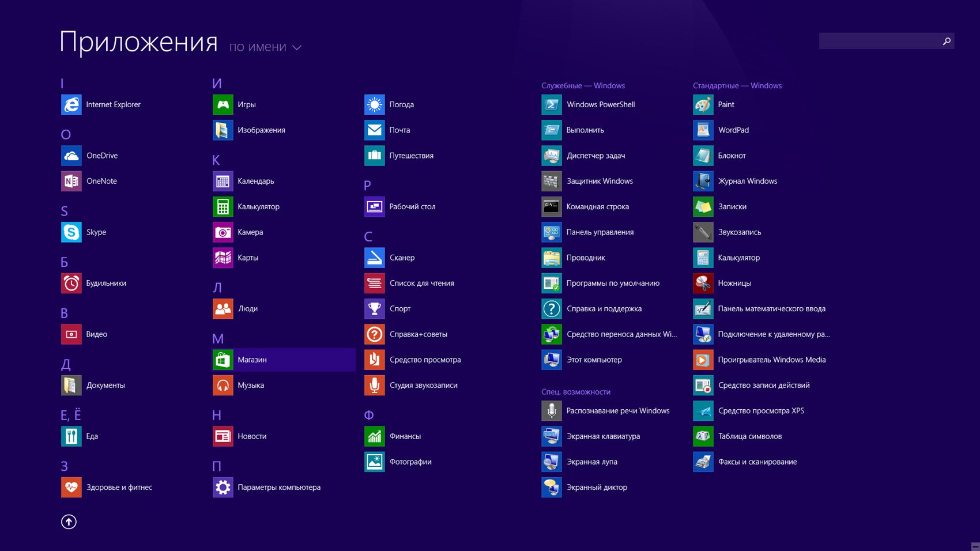
Task: Select the Защитник Windows label
Action: [600, 181]
